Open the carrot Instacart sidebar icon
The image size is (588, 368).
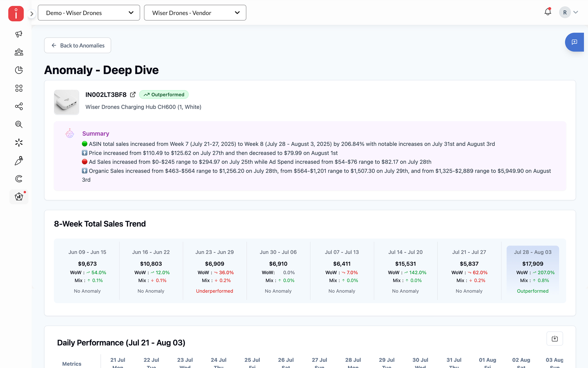[19, 161]
